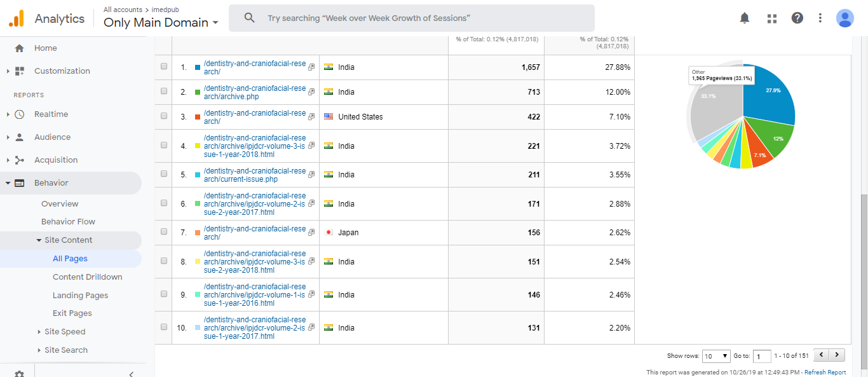The height and width of the screenshot is (377, 868).
Task: Open the help question mark icon
Action: coord(797,18)
